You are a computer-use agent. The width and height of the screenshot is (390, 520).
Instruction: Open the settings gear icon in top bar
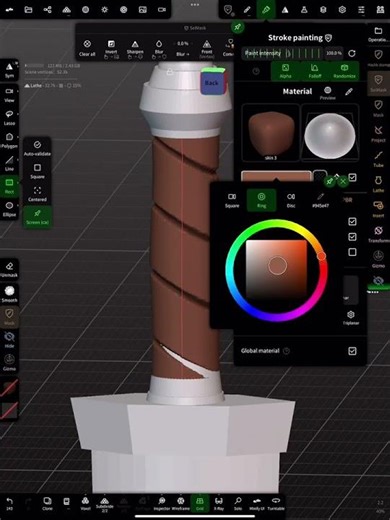[342, 9]
